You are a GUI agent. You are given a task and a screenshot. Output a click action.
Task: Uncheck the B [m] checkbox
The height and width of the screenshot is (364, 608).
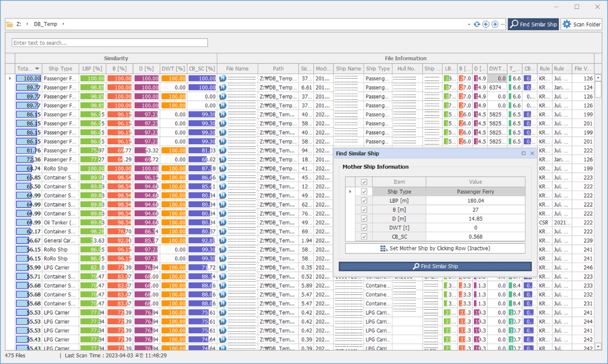tap(364, 210)
